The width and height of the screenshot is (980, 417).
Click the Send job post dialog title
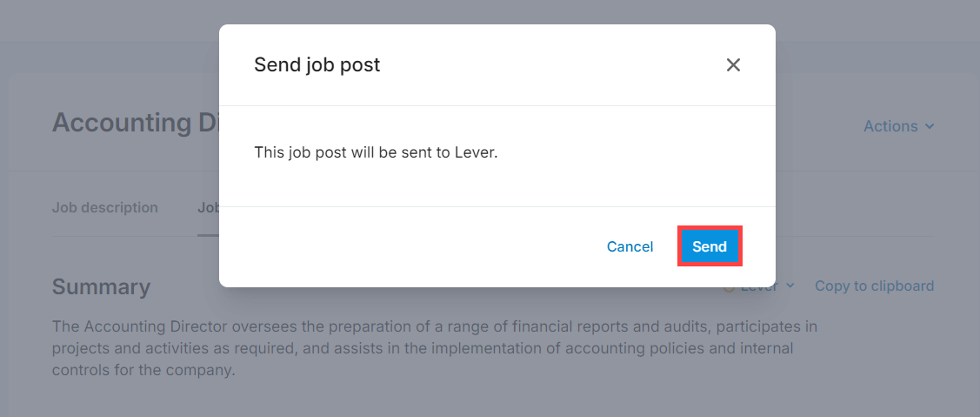click(317, 64)
